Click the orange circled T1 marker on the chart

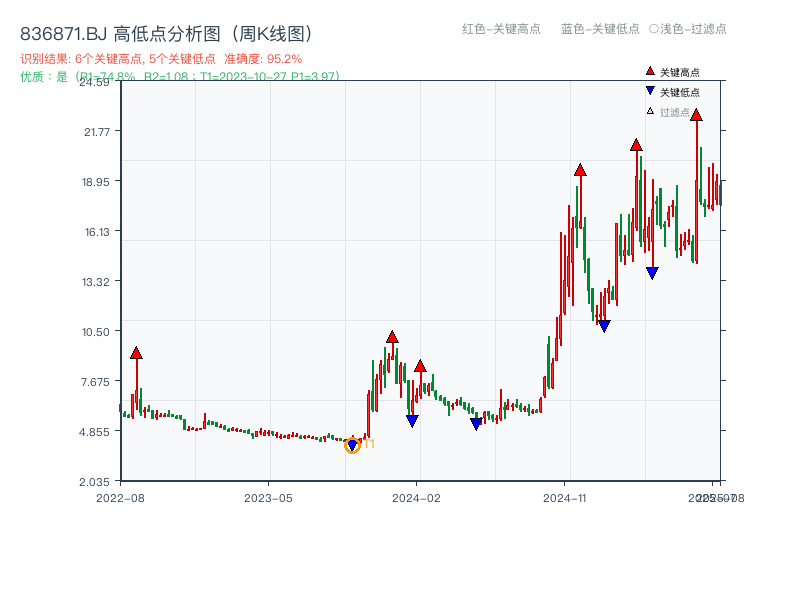pos(352,444)
